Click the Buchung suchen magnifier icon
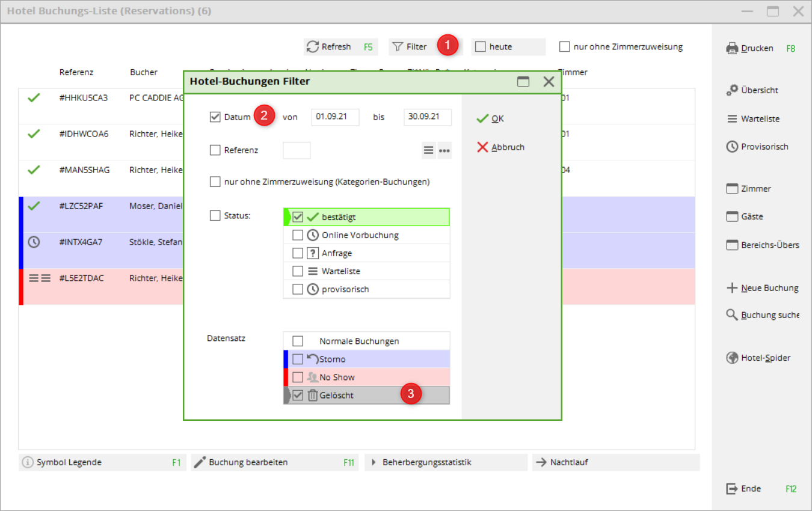 click(x=732, y=315)
